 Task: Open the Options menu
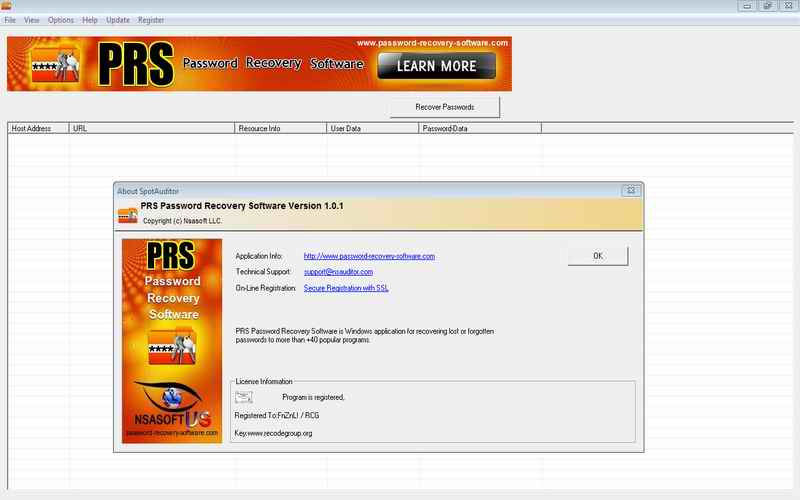tap(61, 20)
